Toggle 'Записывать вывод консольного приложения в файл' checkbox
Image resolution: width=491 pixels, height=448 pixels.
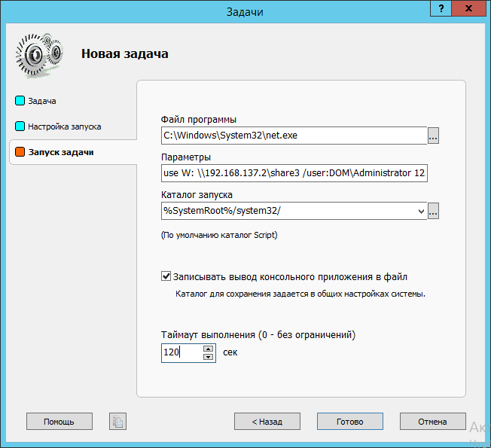166,276
